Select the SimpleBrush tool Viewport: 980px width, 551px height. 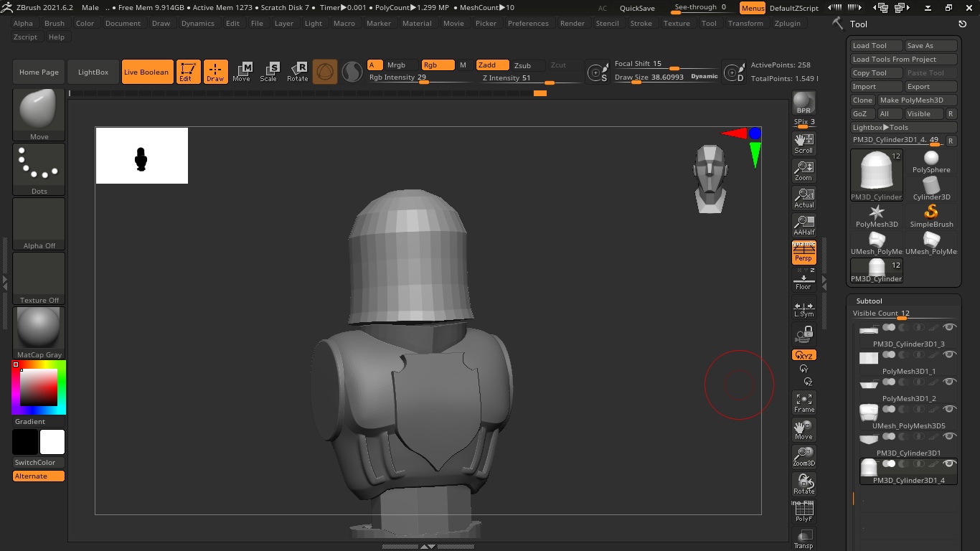(931, 217)
